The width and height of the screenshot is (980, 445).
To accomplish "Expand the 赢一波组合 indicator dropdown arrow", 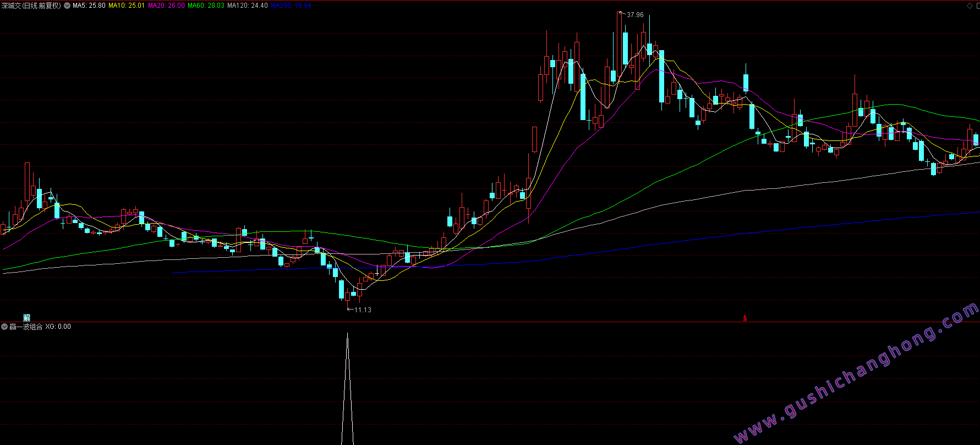I will pyautogui.click(x=4, y=327).
